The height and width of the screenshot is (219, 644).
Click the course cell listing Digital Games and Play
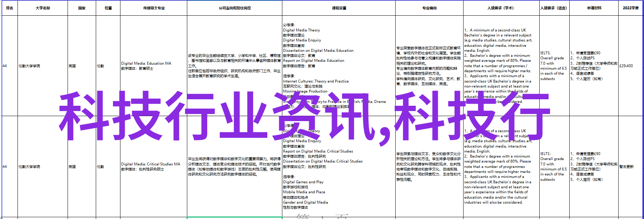point(339,166)
